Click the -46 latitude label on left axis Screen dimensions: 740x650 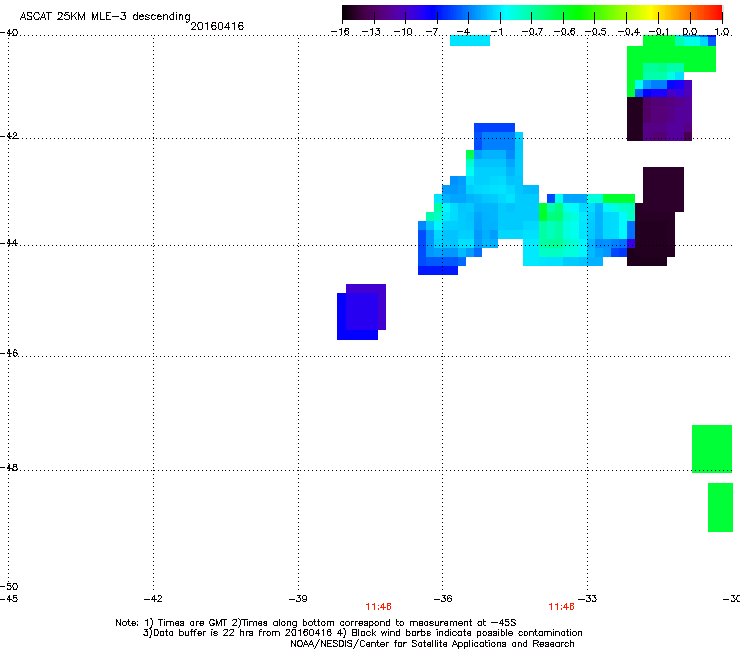[x=9, y=353]
